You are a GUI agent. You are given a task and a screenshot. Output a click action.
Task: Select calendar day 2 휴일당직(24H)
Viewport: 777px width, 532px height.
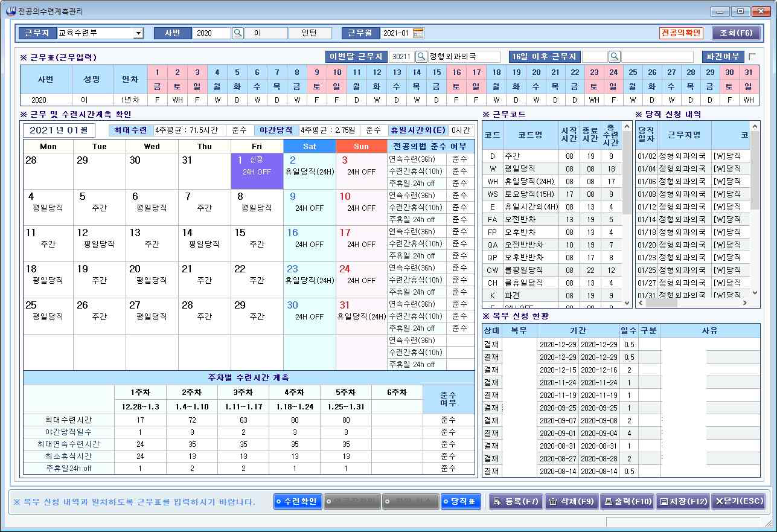pos(309,171)
